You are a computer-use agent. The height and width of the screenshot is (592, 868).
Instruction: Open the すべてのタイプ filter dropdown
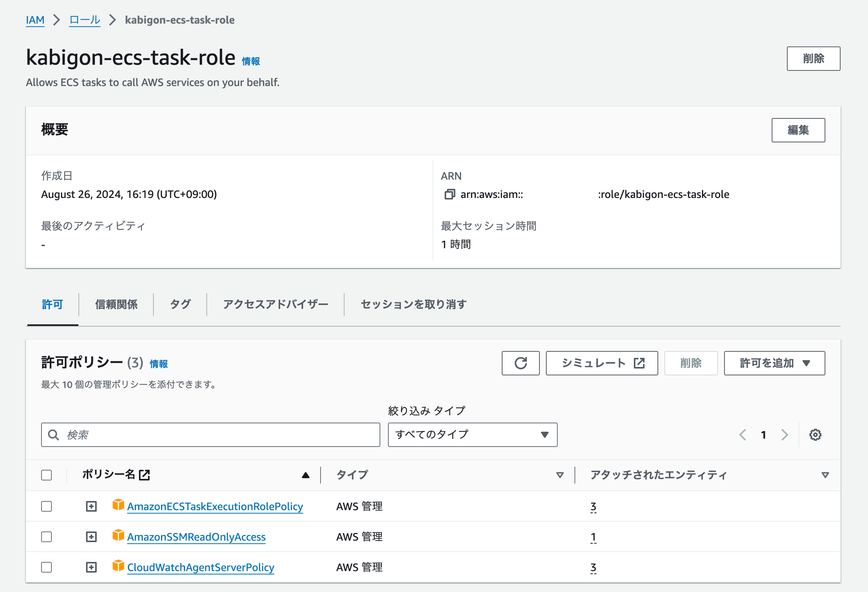pos(472,434)
